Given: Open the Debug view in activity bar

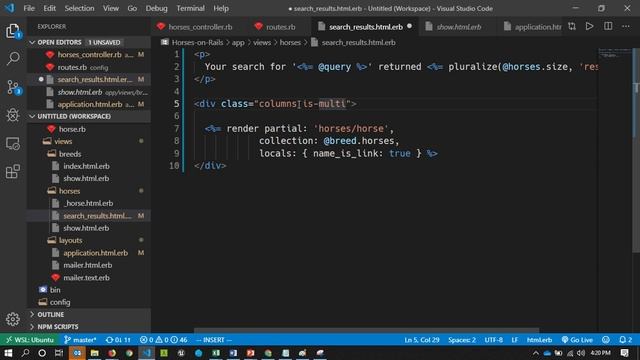Looking at the screenshot, I should coord(13,115).
